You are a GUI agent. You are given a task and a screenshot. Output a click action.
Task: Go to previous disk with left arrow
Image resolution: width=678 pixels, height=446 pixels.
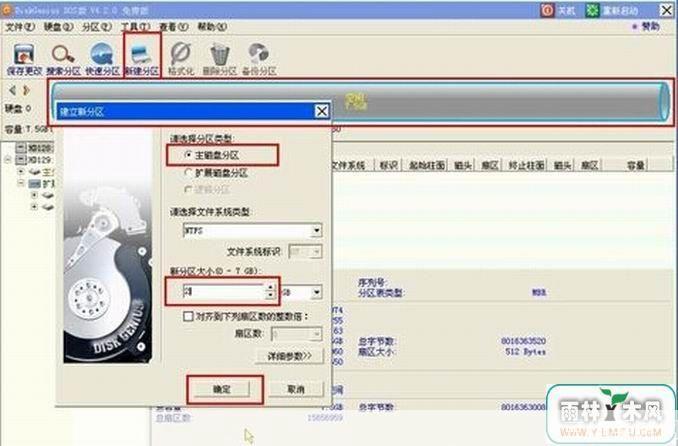[x=13, y=90]
